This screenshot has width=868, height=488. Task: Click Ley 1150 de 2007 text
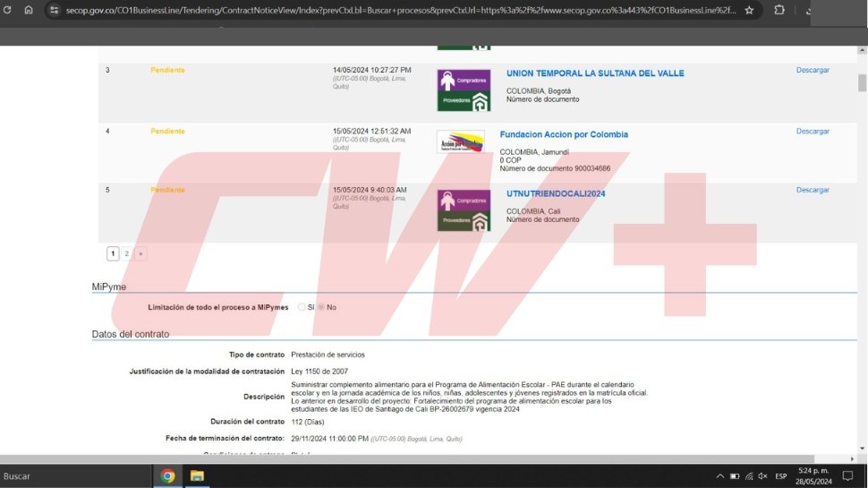319,371
